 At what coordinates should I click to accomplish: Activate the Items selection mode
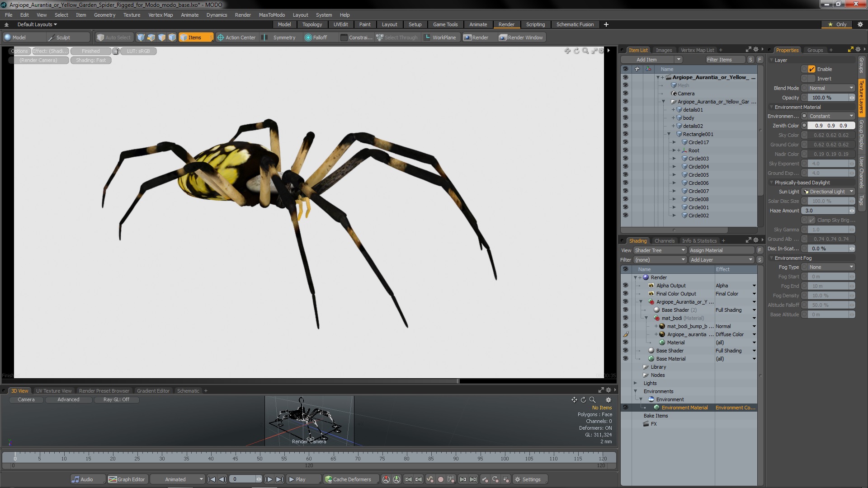pos(195,38)
